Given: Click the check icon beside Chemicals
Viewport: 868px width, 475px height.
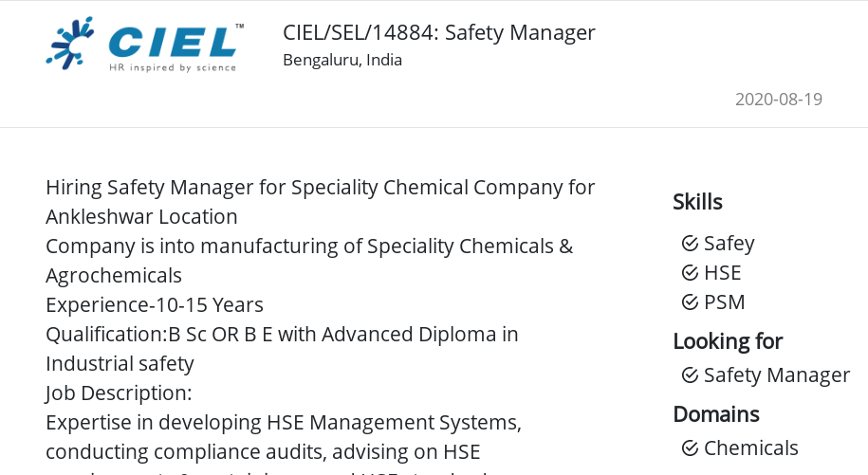Looking at the screenshot, I should point(690,448).
